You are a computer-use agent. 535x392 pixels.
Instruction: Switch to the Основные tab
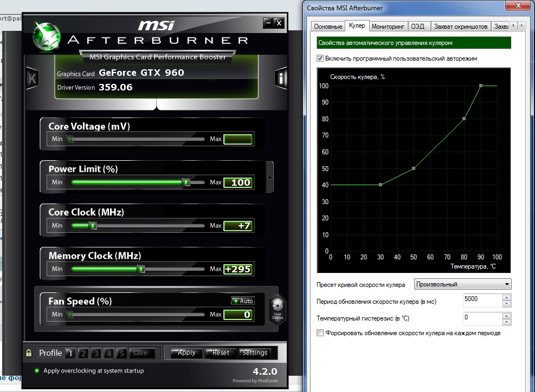pos(328,27)
